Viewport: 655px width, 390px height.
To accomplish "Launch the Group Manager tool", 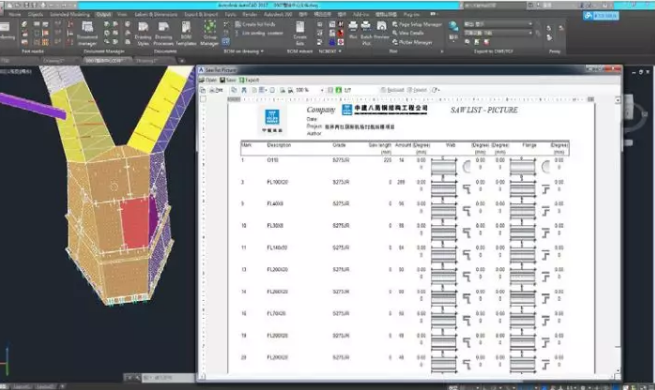I will (209, 33).
